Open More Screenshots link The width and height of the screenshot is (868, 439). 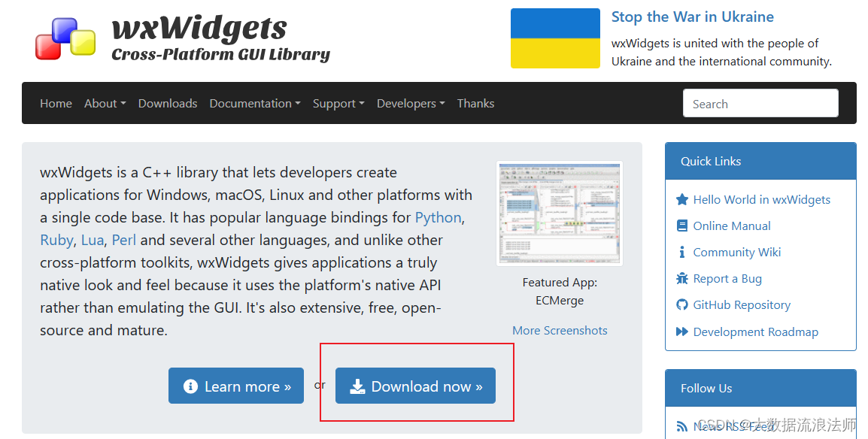[560, 331]
